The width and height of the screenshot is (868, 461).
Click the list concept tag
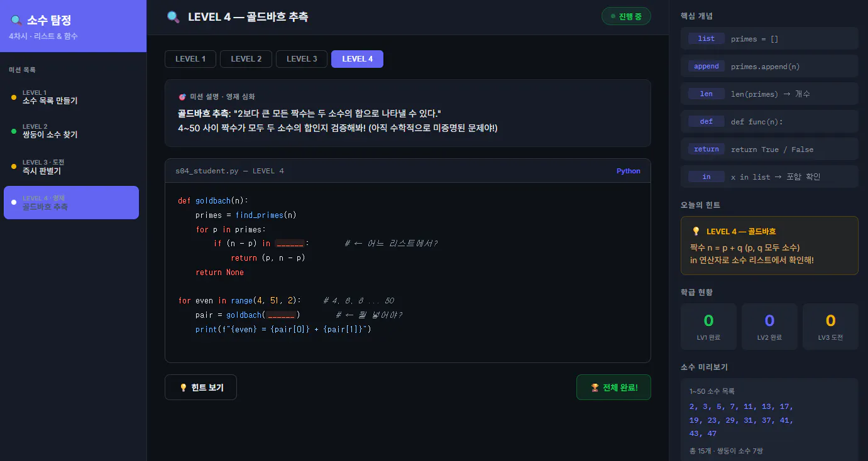coord(706,38)
